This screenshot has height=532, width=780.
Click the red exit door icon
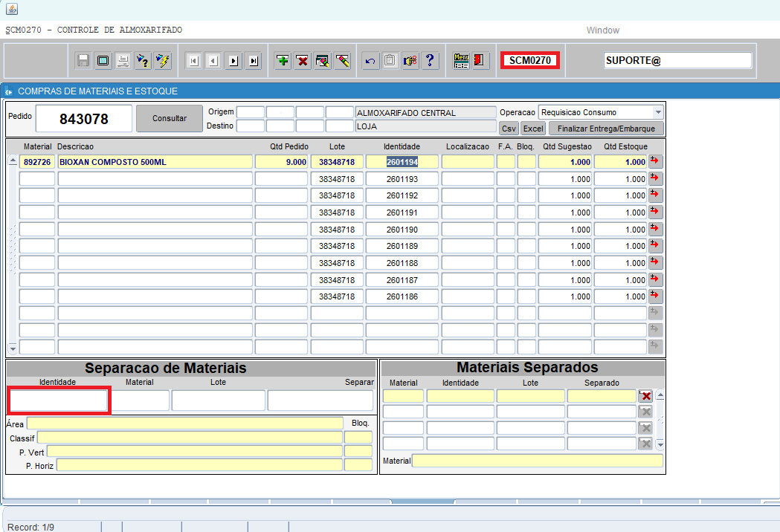point(480,61)
